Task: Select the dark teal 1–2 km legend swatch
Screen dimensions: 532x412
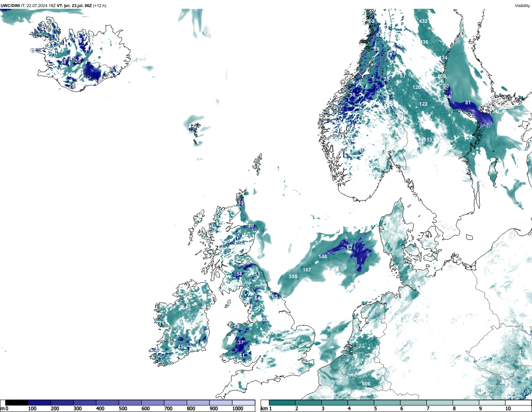Action: pos(282,402)
